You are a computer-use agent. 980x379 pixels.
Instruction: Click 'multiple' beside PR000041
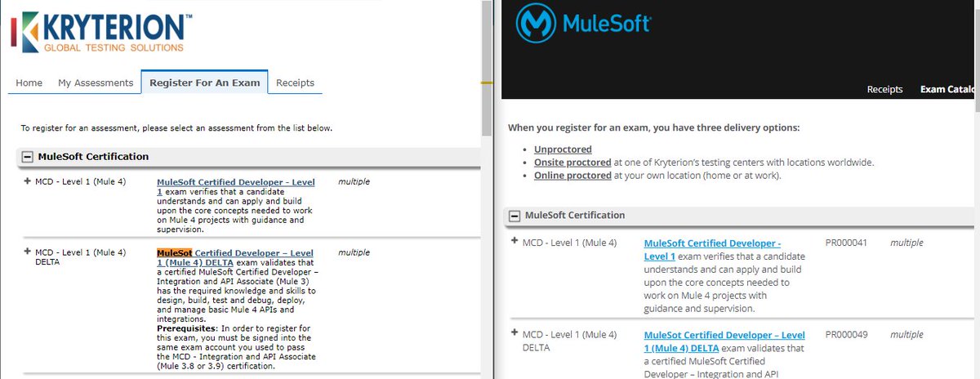tap(906, 243)
